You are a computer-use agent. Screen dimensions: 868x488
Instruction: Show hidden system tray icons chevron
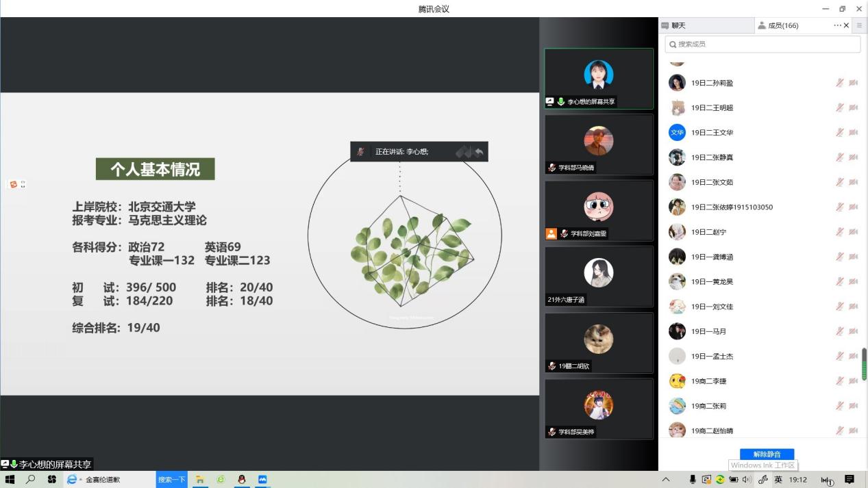(665, 480)
